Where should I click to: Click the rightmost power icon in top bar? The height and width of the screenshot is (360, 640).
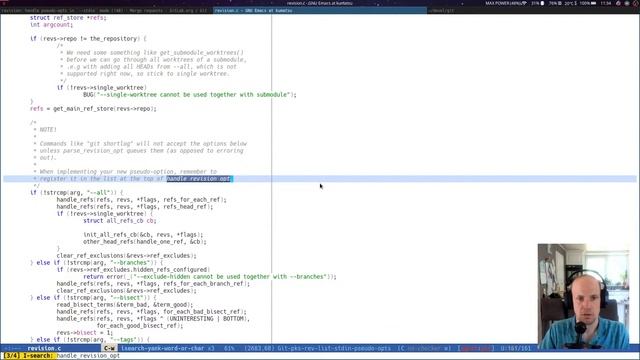[635, 3]
